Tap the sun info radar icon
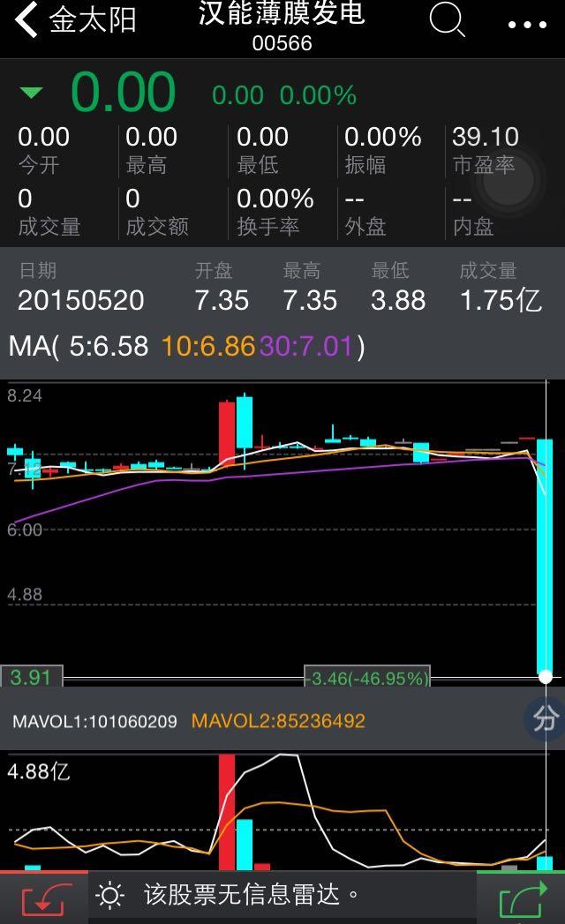This screenshot has height=924, width=565. click(x=109, y=896)
